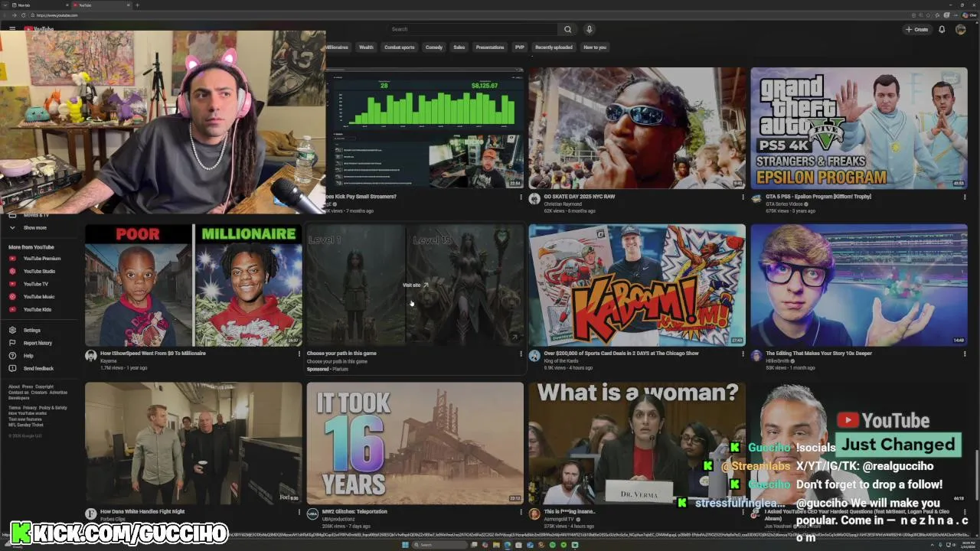Click Christian Raymond channel avatar
This screenshot has width=980, height=551.
coord(534,199)
